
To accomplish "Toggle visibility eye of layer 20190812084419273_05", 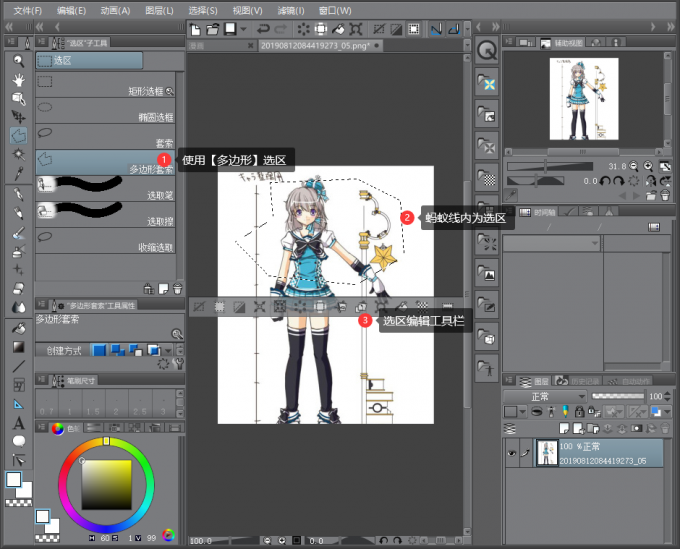I will pos(511,453).
